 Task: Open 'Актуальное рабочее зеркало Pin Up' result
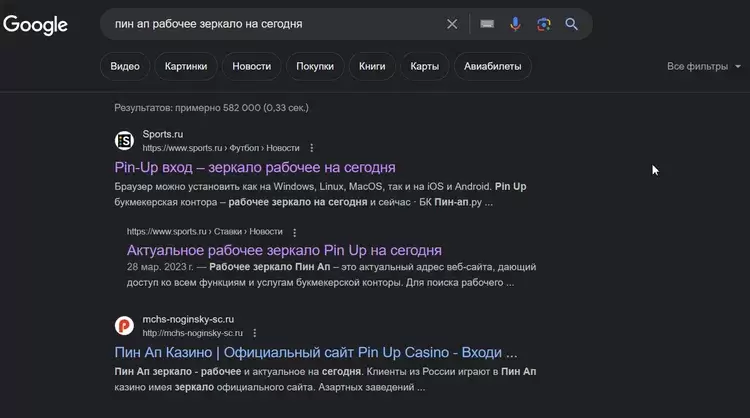284,250
